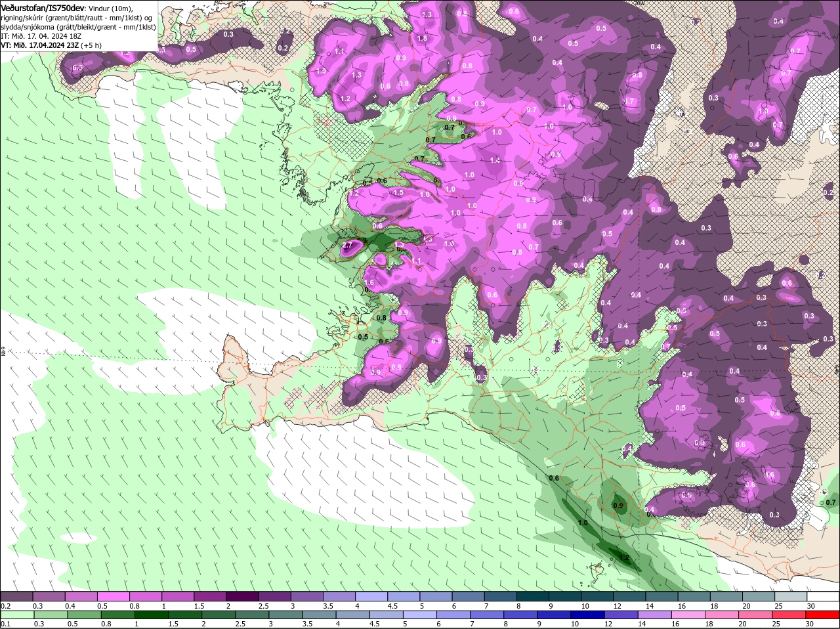Click the 'slydda/snjókoma' legend description line
The image size is (840, 629).
pyautogui.click(x=78, y=27)
